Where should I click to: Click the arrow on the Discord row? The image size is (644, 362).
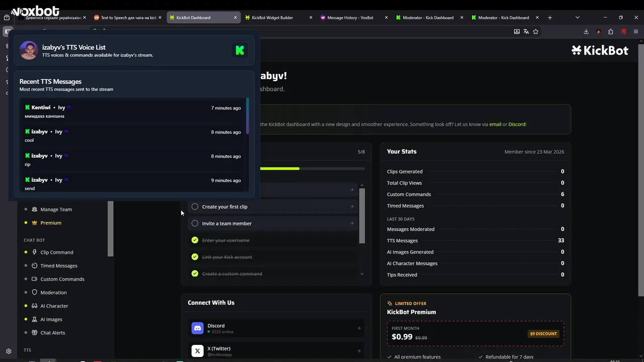pos(359,328)
